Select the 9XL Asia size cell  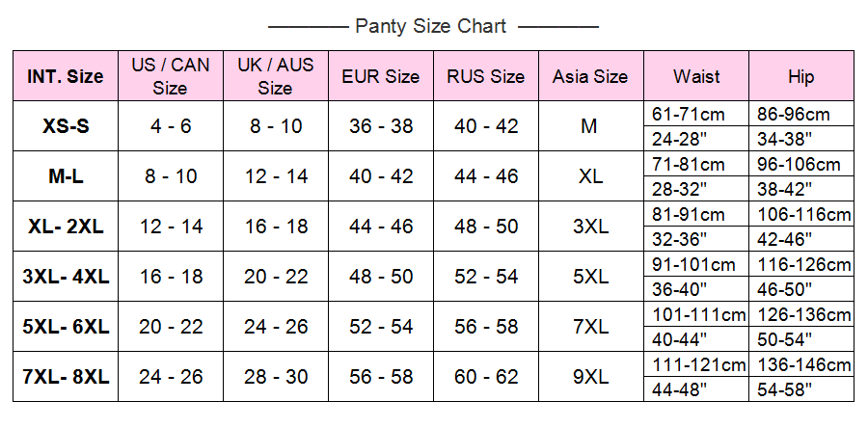tap(590, 377)
